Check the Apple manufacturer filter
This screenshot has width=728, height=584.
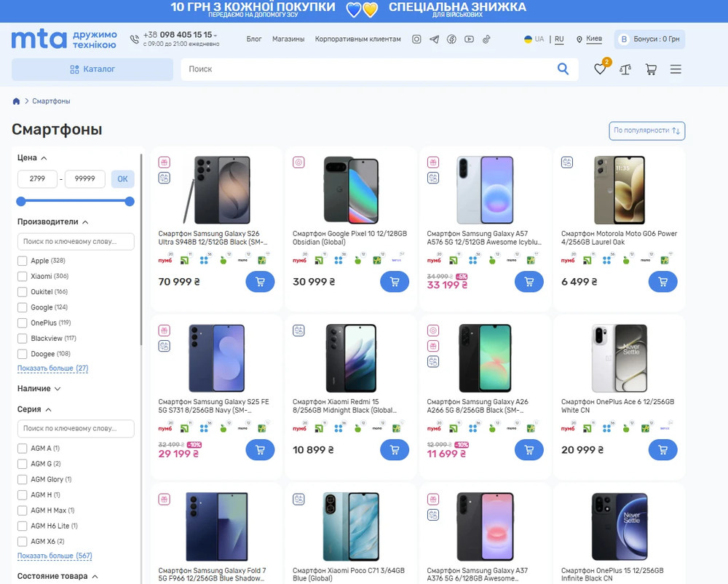[x=23, y=261]
